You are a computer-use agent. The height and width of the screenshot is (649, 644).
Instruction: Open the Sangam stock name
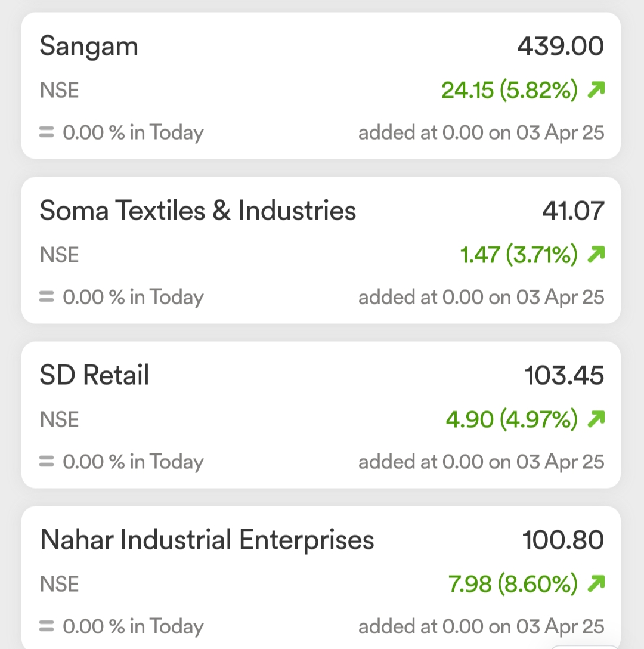click(x=89, y=47)
